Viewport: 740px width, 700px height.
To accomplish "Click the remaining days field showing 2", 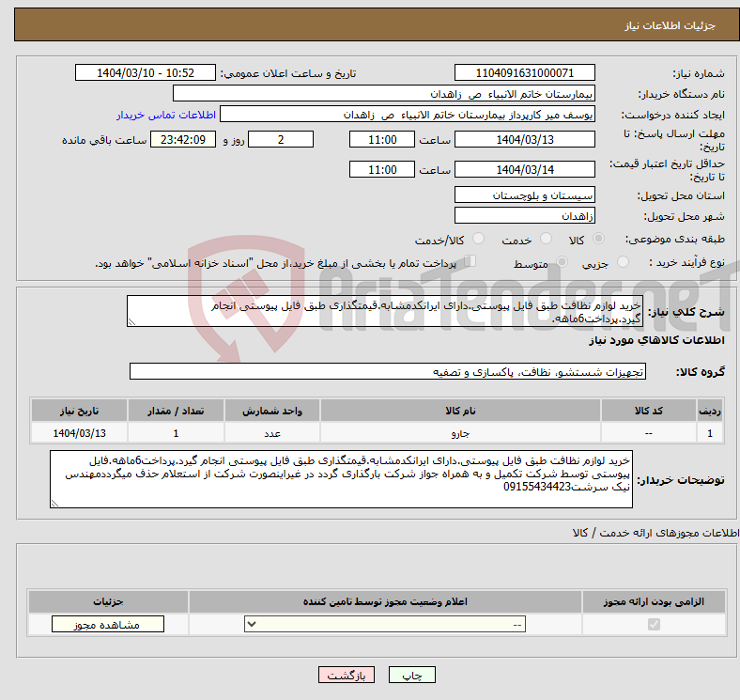I will (x=281, y=139).
